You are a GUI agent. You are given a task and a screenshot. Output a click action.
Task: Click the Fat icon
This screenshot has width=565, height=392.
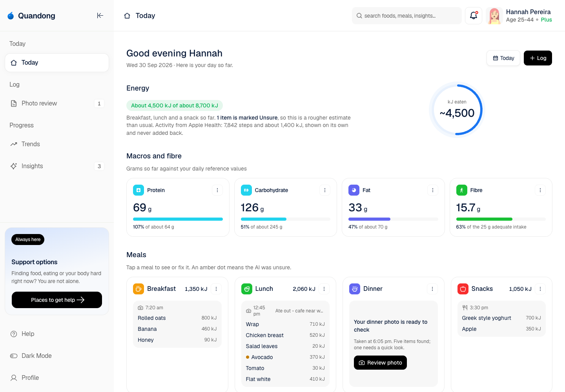tap(354, 190)
